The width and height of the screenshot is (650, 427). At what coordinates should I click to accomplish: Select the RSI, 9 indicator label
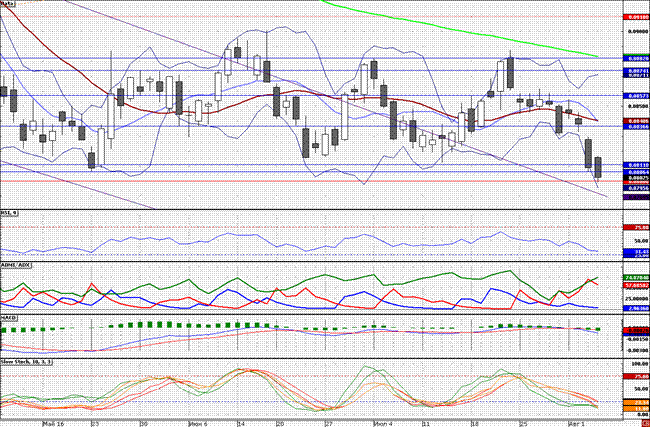pos(9,213)
